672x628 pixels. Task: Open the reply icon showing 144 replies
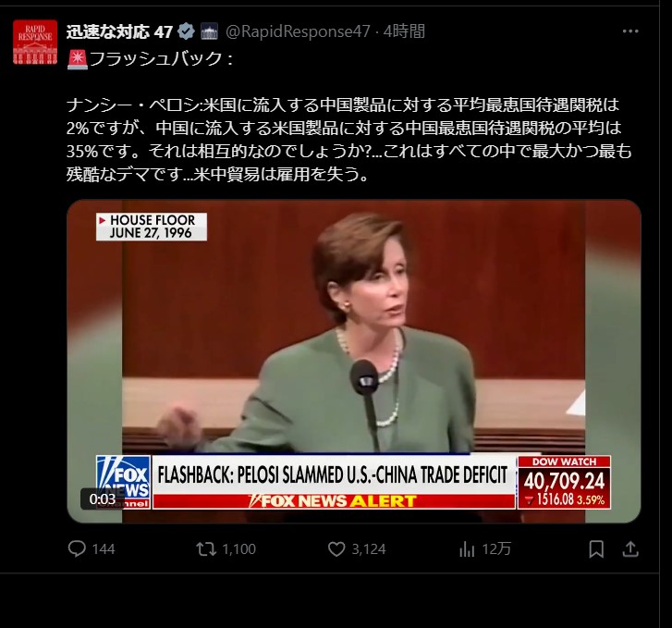coord(77,548)
